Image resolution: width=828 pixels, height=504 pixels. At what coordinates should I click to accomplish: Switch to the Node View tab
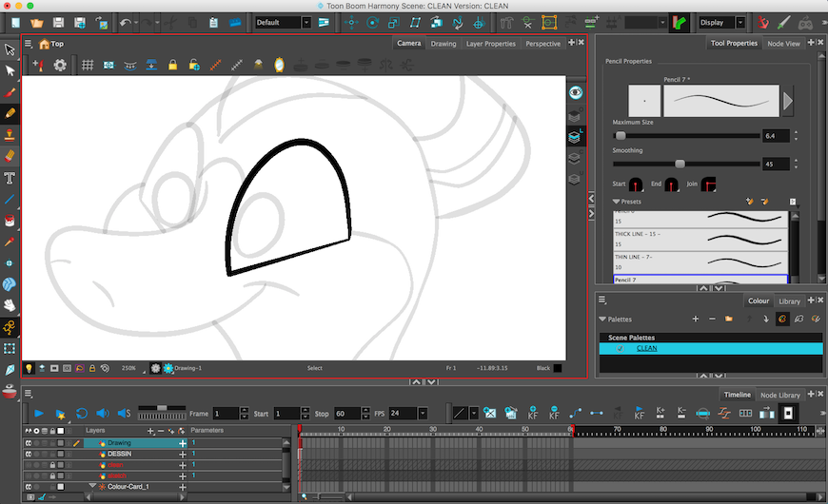tap(783, 44)
